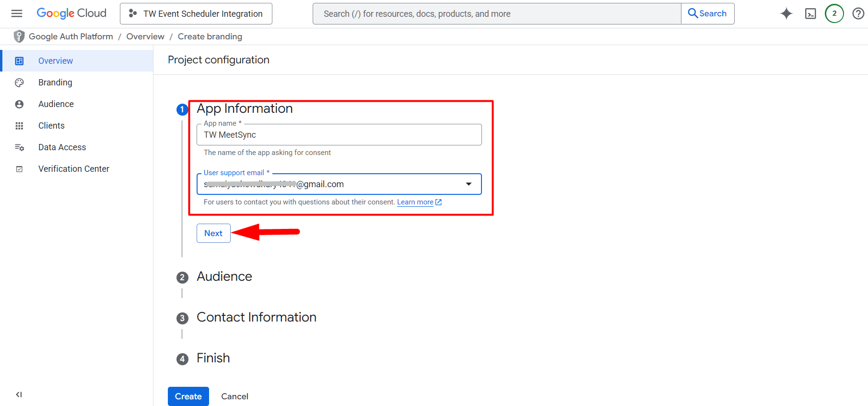Open the Audience sidebar page

pos(77,104)
